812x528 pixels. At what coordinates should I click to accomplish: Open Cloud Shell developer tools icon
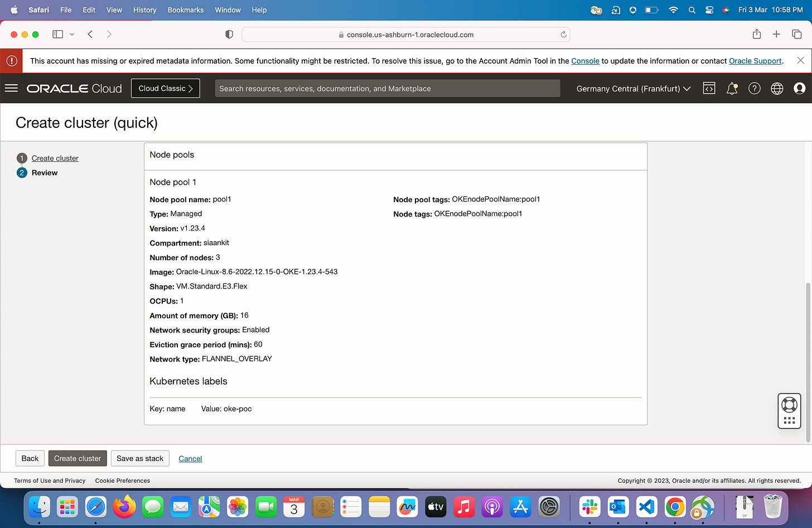tap(709, 88)
